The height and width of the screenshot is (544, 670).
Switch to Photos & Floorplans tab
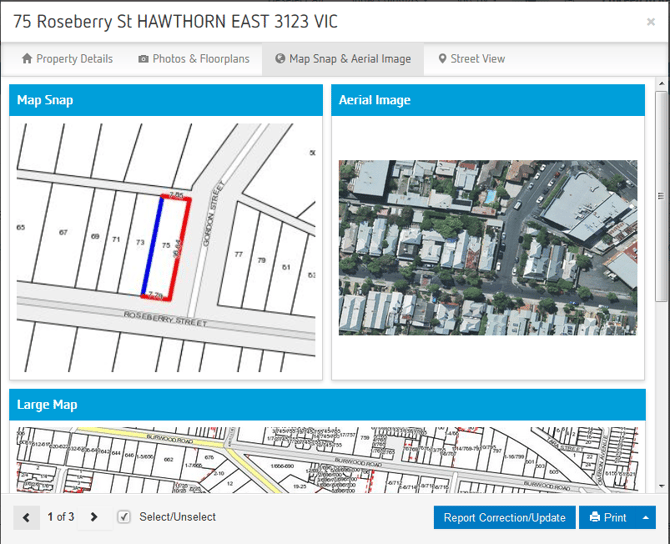pos(194,59)
